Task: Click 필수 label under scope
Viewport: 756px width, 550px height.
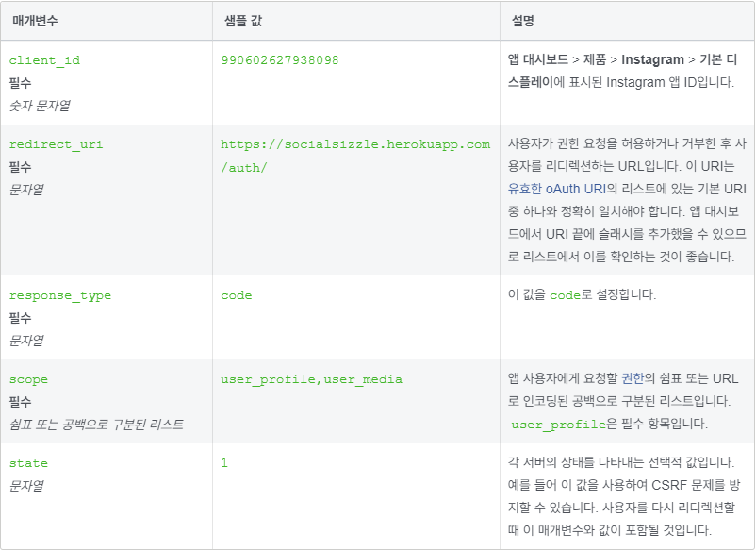Action: pos(20,401)
